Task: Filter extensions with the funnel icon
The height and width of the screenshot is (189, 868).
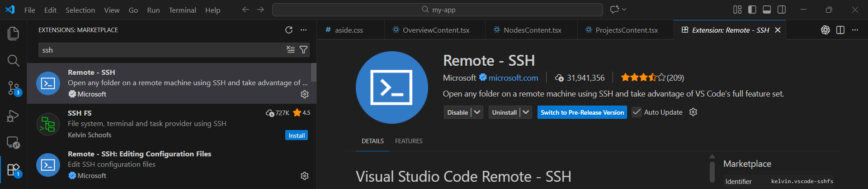Action: point(304,50)
